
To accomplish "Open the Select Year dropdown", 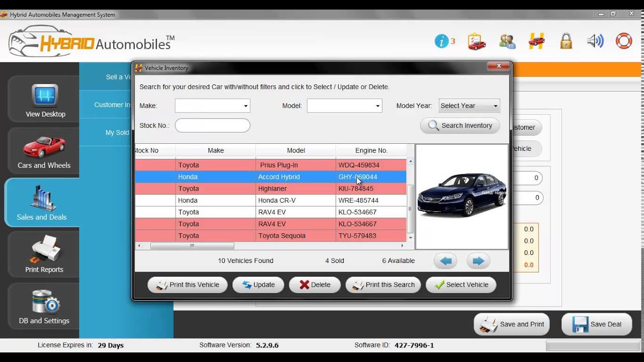I will [469, 106].
